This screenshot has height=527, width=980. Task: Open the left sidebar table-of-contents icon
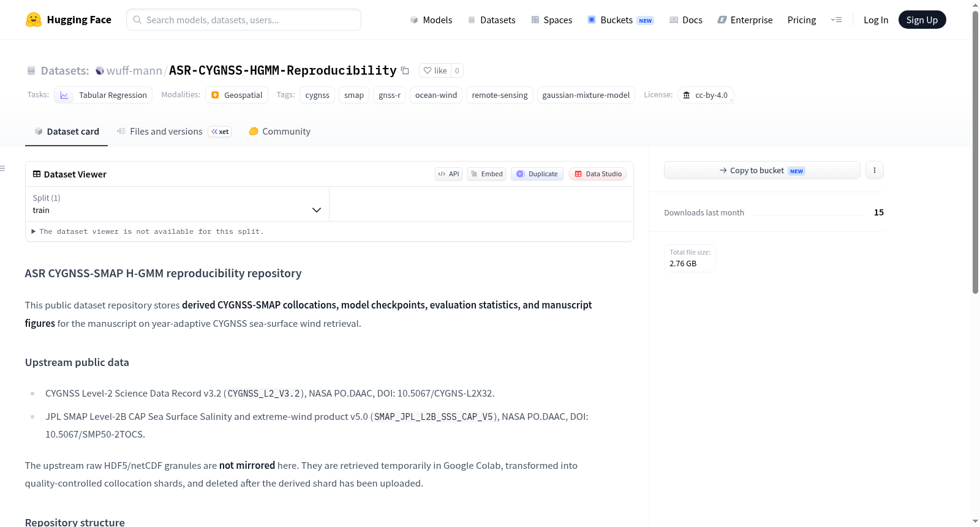pos(2,168)
